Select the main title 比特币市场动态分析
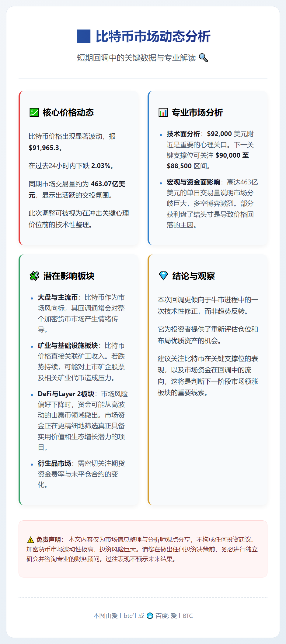The image size is (286, 644). tap(153, 36)
